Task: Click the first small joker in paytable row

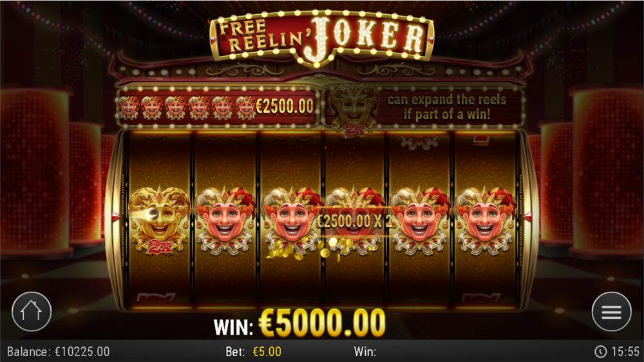Action: tap(129, 107)
